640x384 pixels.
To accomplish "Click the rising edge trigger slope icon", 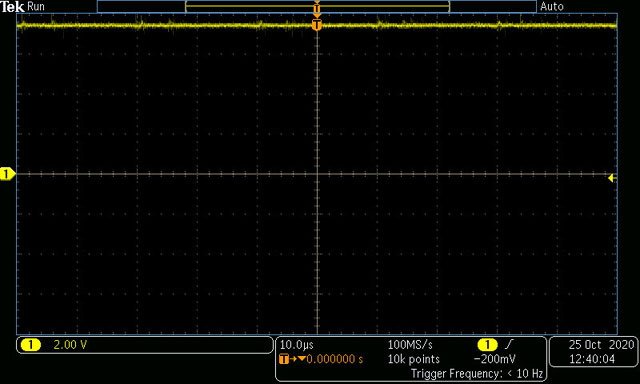I will 509,345.
